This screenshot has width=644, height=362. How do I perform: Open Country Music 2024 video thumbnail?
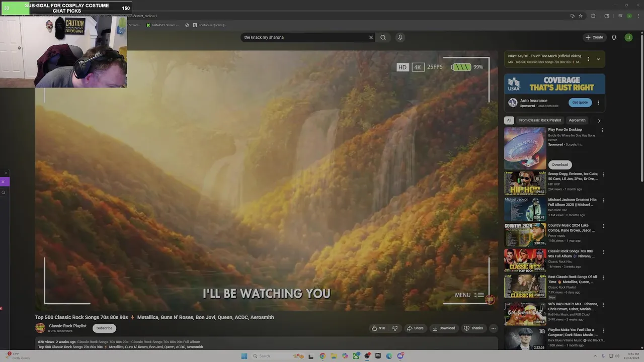click(x=525, y=234)
